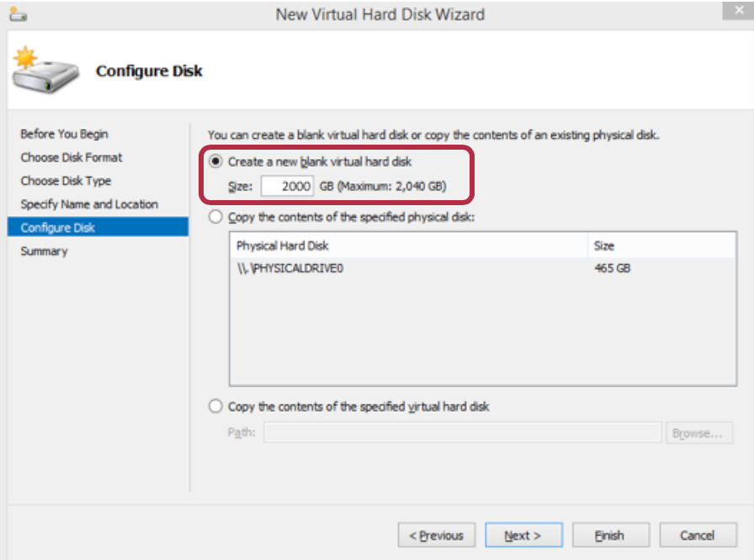Click the Size input field
The height and width of the screenshot is (560, 754).
(x=287, y=186)
